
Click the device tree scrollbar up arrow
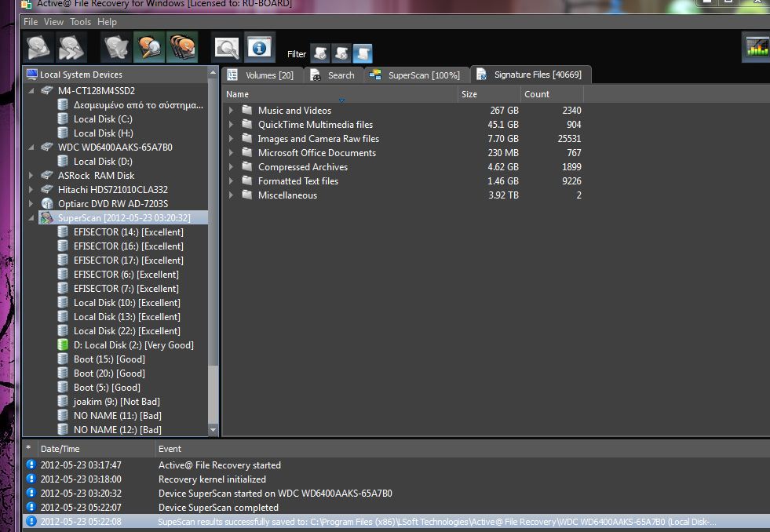[213, 73]
